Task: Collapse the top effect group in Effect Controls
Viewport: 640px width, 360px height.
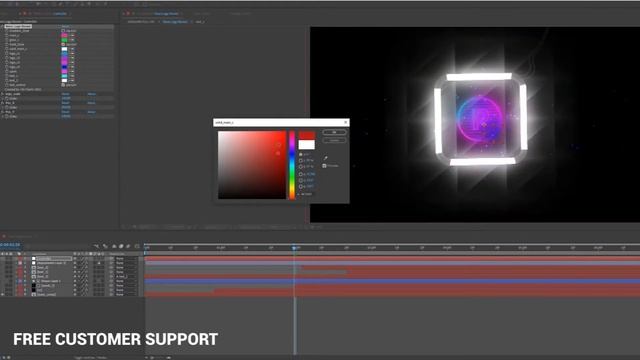Action: pos(2,26)
